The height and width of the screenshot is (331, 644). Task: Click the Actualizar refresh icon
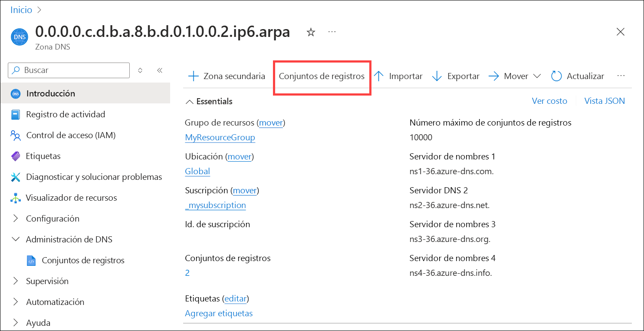coord(556,76)
